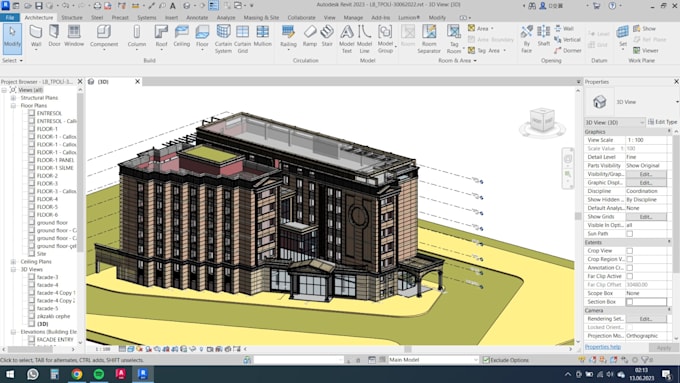
Task: Open the Windows Start menu
Action: [x=10, y=374]
